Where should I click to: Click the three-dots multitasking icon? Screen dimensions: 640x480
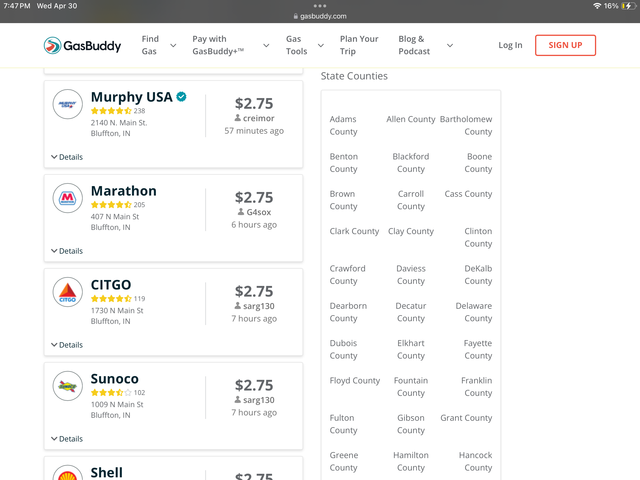click(x=320, y=6)
